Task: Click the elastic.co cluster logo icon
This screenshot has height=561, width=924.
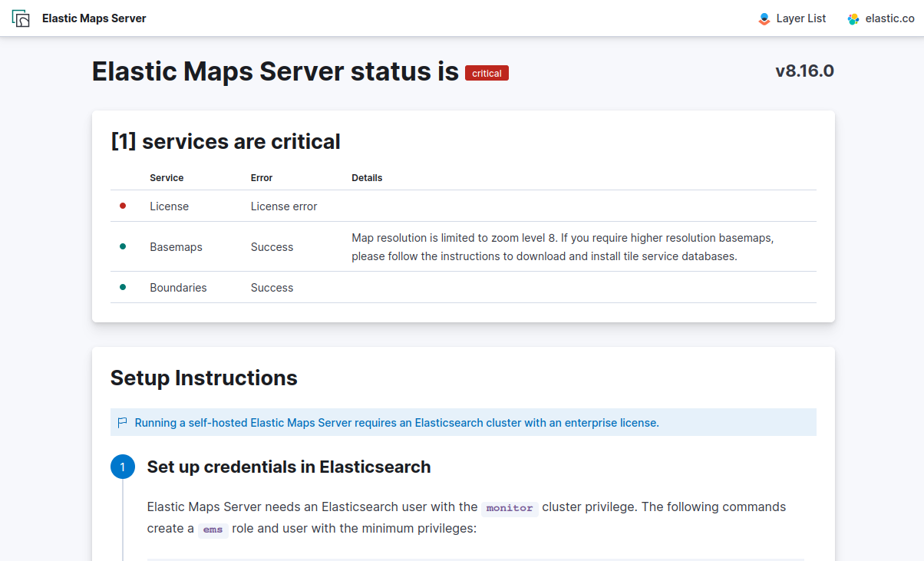Action: click(853, 18)
